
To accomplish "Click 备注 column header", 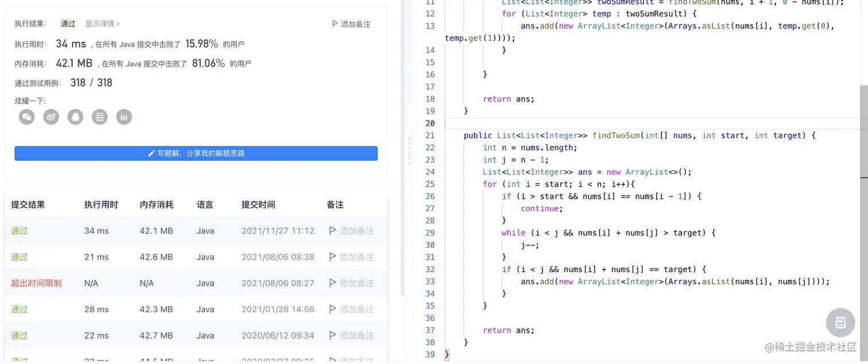I will point(335,205).
